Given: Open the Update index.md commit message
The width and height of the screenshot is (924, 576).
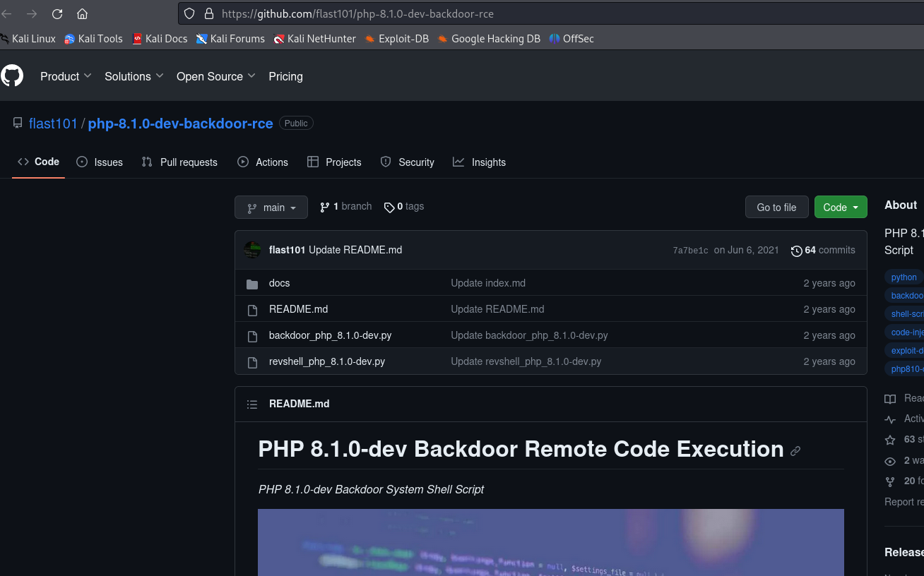Looking at the screenshot, I should (488, 283).
